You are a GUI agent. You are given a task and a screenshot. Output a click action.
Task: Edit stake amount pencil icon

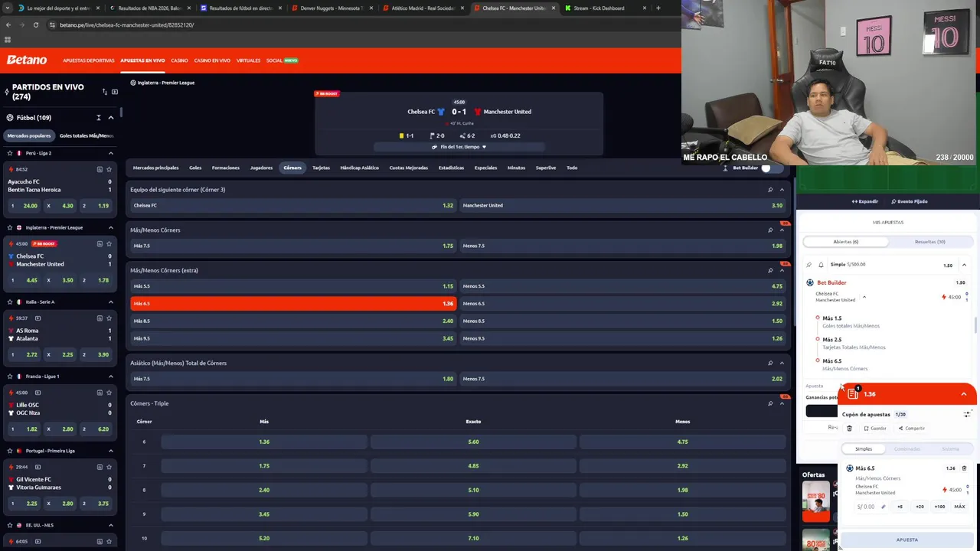(883, 507)
